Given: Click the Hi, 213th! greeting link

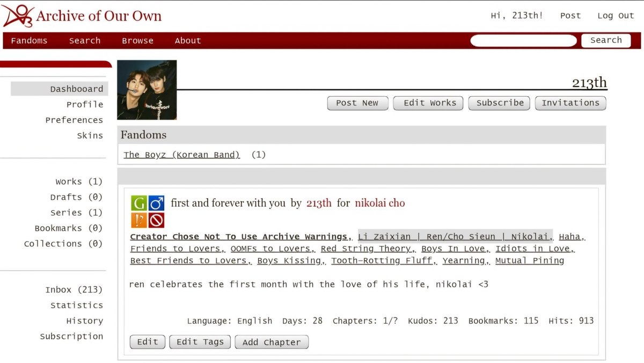Looking at the screenshot, I should (517, 16).
